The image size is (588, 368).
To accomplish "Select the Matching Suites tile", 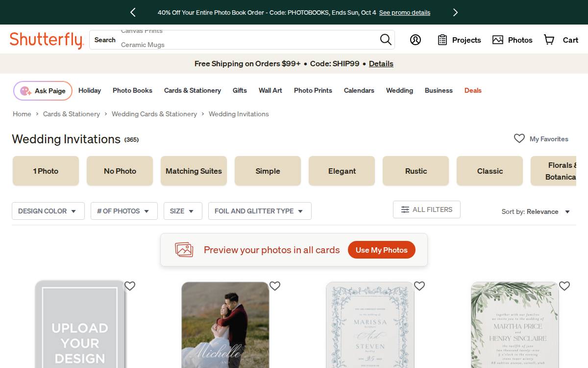I will point(194,171).
